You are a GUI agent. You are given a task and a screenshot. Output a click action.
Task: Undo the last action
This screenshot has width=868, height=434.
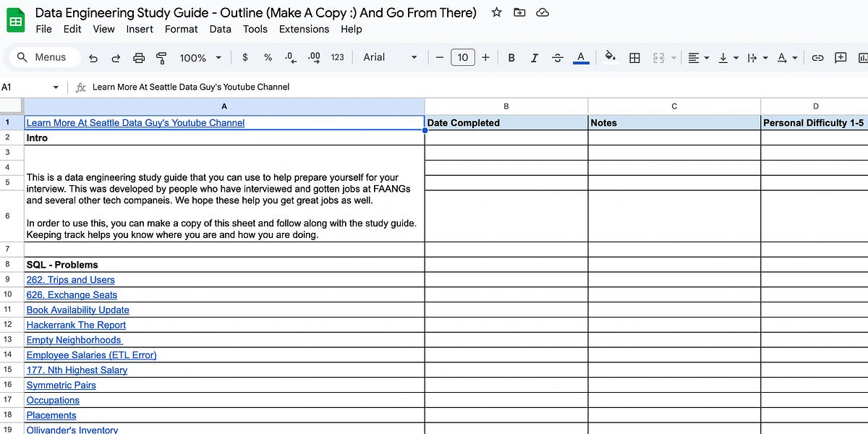93,58
